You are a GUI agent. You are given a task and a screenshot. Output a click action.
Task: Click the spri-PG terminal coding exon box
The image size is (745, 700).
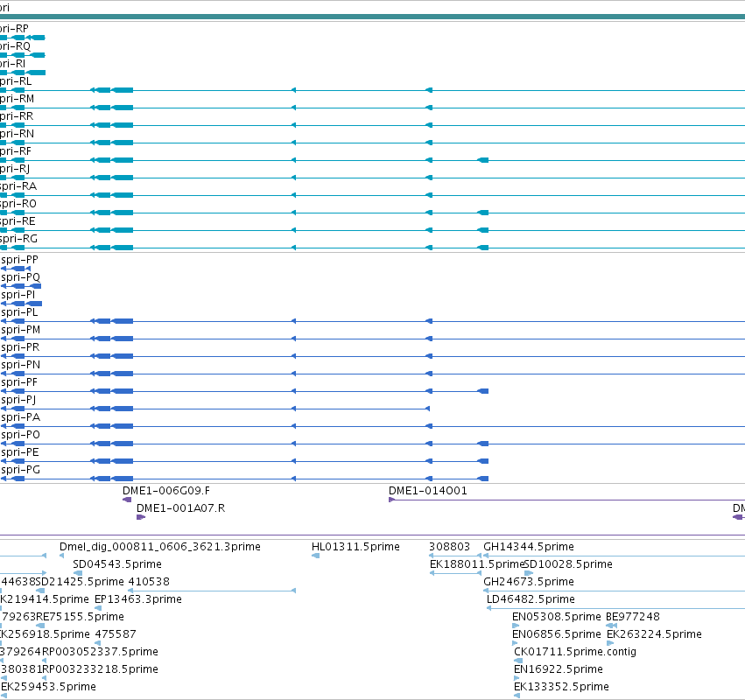coord(483,479)
